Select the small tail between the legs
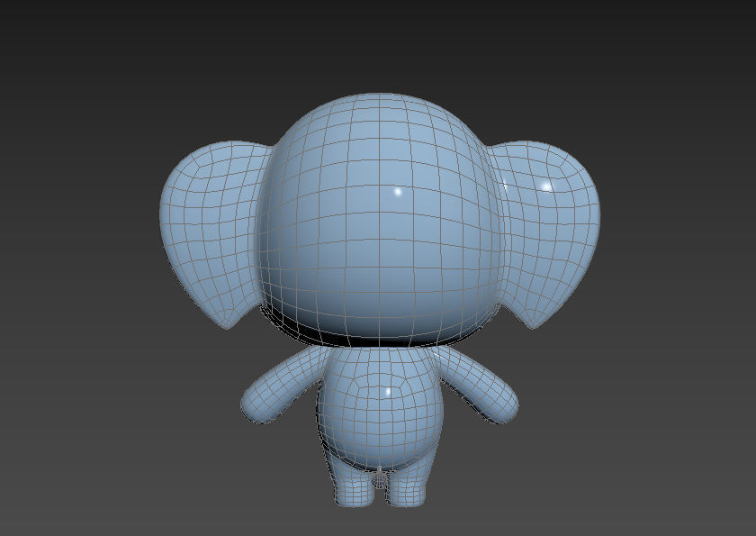The height and width of the screenshot is (536, 756). pyautogui.click(x=381, y=478)
